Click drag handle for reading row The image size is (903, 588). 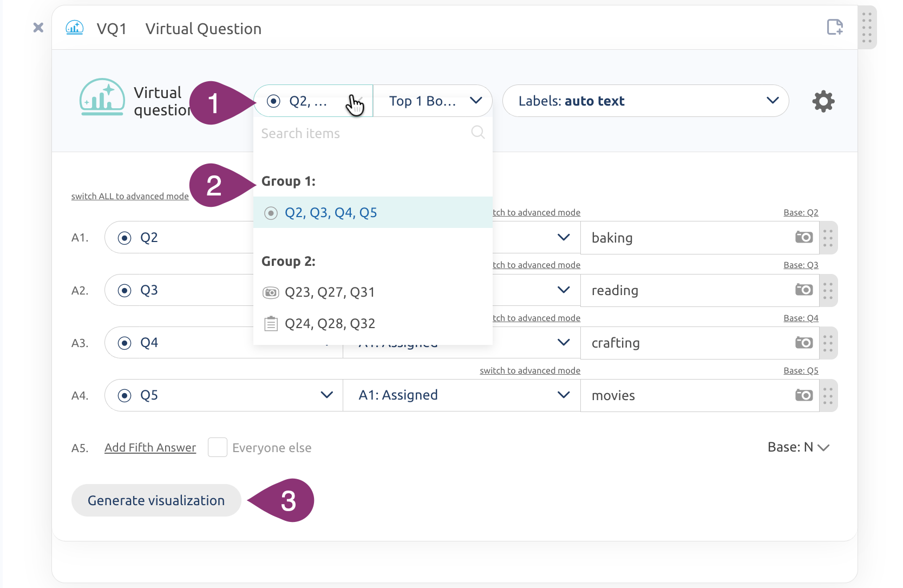(828, 290)
